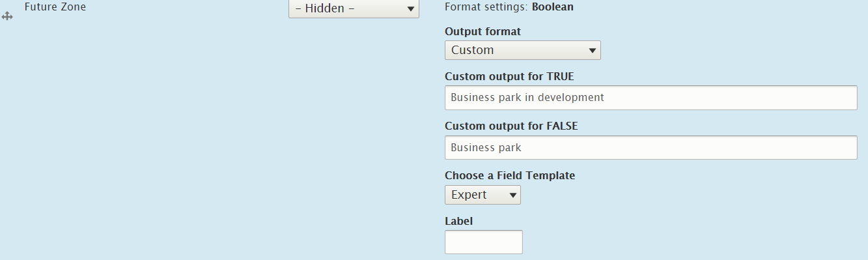Viewport: 868px width, 260px height.
Task: Click the 'Custom output for FALSE' label
Action: pos(511,126)
